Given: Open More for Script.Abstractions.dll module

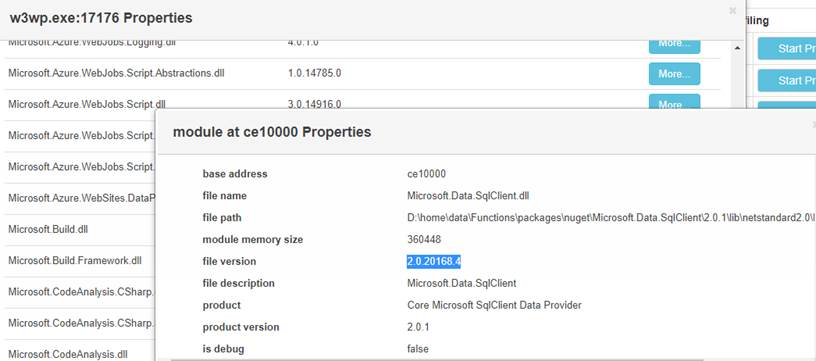Looking at the screenshot, I should [674, 74].
